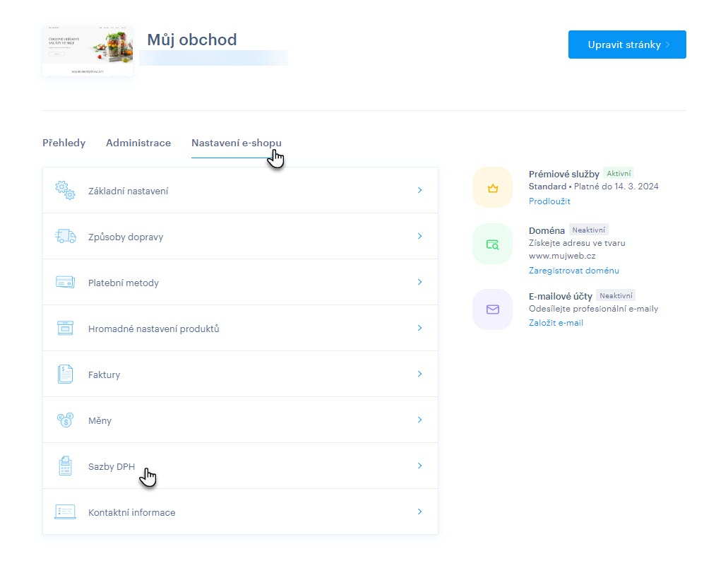
Task: Expand the Kontaktní informace row chevron
Action: pyautogui.click(x=419, y=512)
